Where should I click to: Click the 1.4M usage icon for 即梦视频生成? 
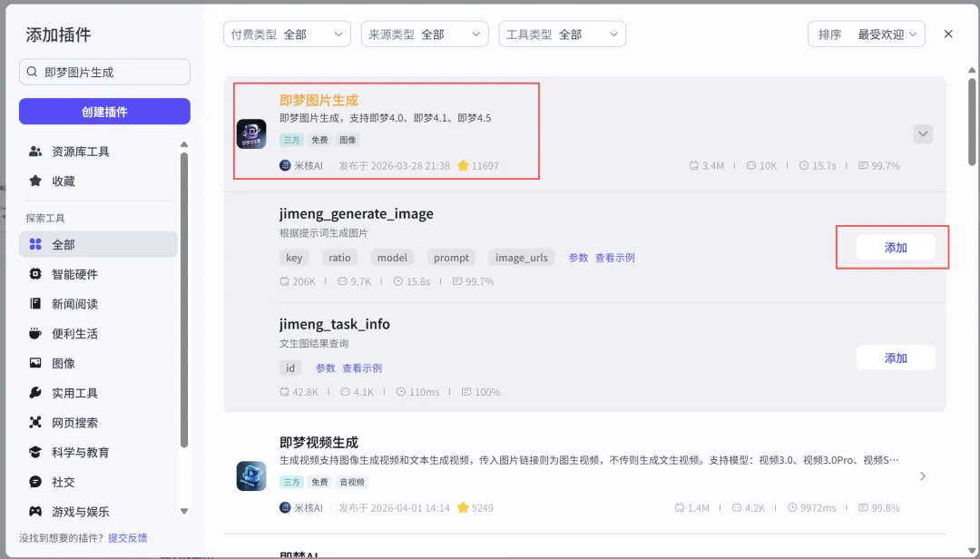coord(680,507)
